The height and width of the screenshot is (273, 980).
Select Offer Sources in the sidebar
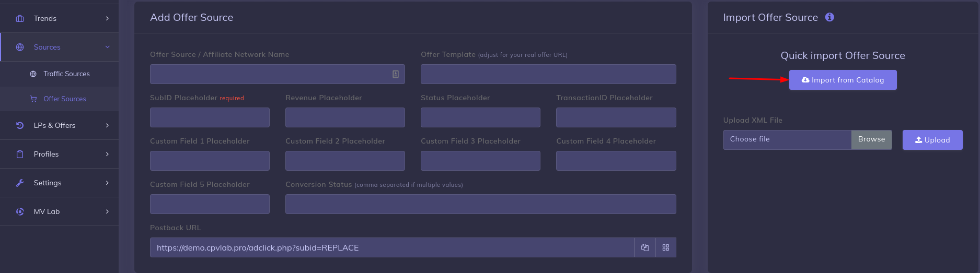pyautogui.click(x=65, y=99)
